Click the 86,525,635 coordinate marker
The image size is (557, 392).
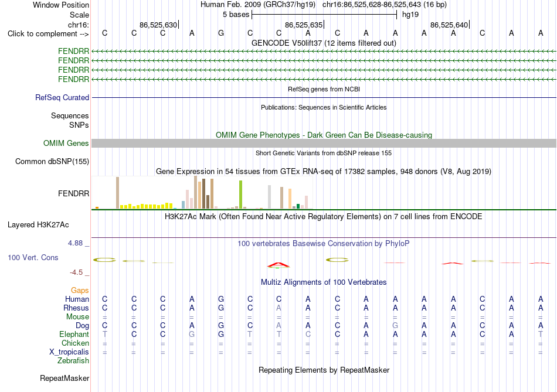click(x=304, y=25)
